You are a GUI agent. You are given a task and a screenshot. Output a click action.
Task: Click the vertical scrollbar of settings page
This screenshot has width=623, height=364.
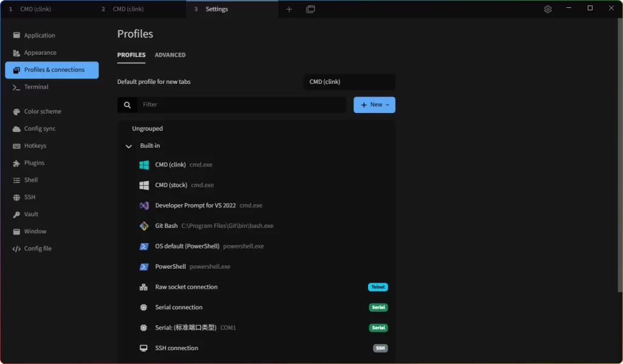click(x=620, y=155)
